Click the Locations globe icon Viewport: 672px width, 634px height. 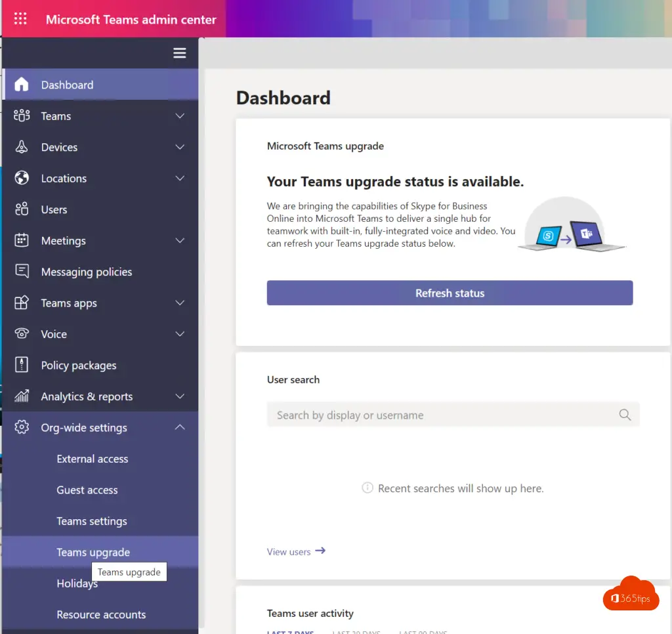coord(22,178)
